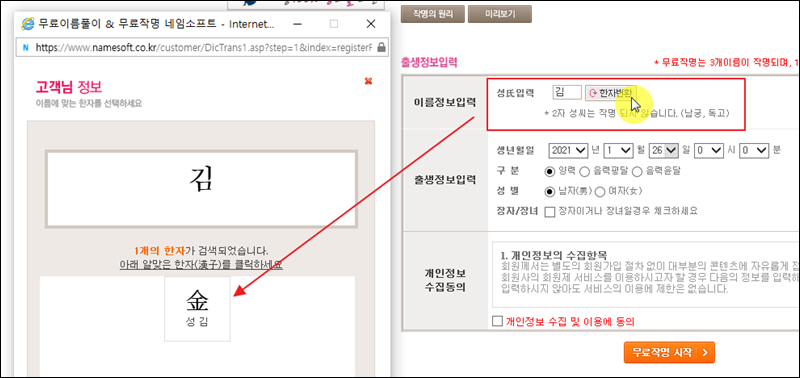Click the popup address bar URL
This screenshot has width=800, height=378.
point(202,47)
